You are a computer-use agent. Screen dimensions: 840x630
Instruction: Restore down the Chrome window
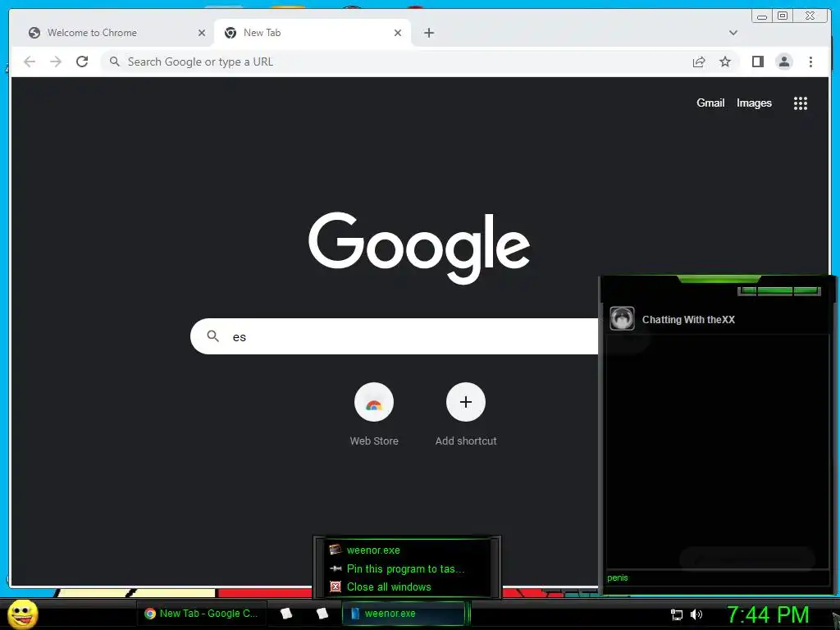[x=782, y=16]
